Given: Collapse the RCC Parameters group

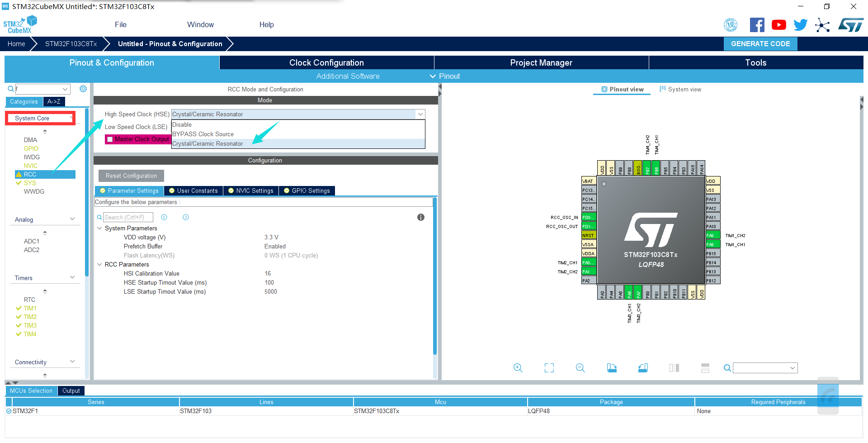Looking at the screenshot, I should [x=99, y=264].
